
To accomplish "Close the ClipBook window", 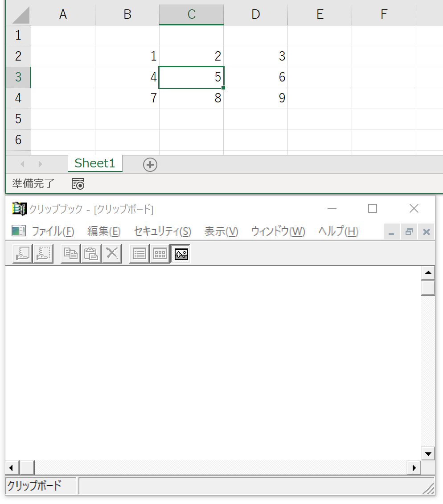I will click(x=414, y=209).
